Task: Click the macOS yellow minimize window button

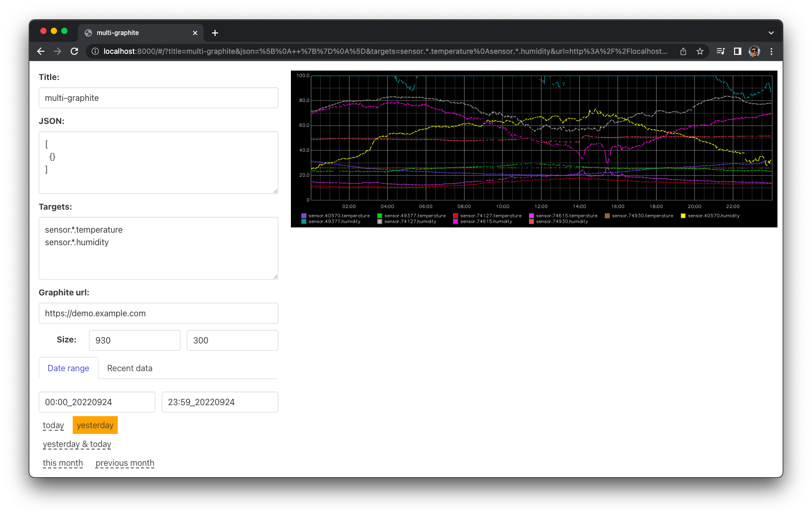Action: pyautogui.click(x=54, y=31)
